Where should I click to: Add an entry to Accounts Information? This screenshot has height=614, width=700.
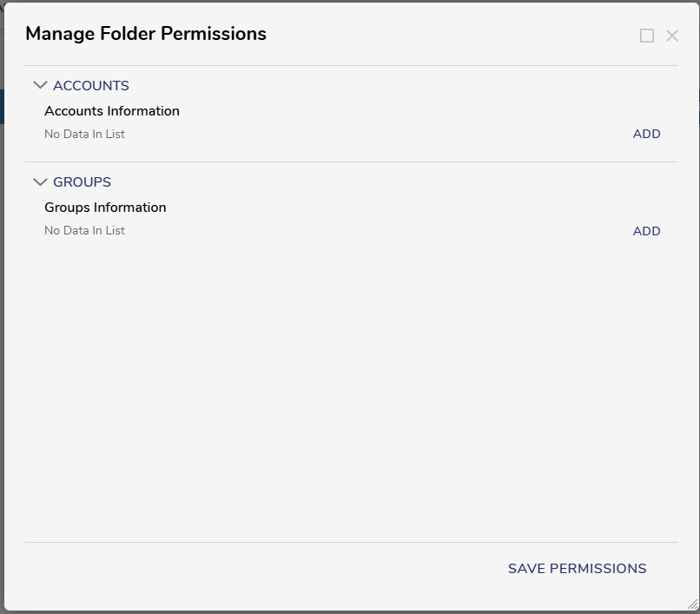(x=646, y=134)
